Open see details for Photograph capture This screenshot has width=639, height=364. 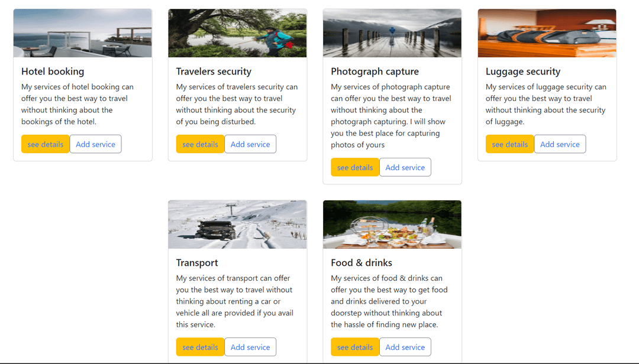(355, 167)
